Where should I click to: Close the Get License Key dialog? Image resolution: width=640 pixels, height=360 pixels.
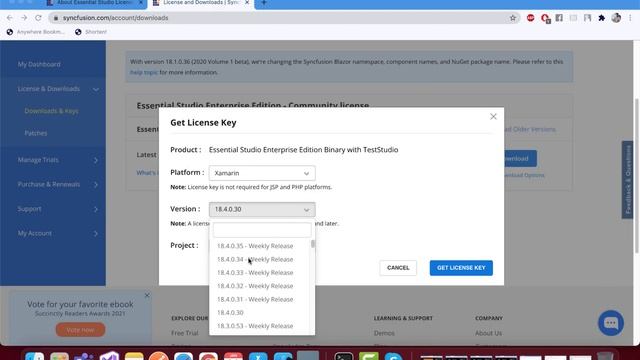pos(493,117)
